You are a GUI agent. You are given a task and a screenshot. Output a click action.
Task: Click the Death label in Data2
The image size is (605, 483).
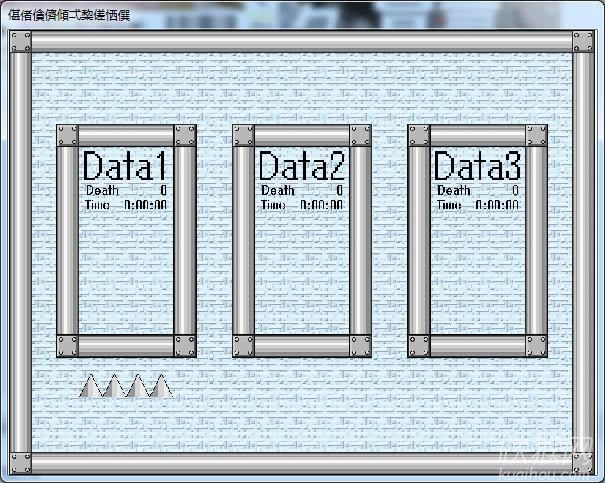[x=277, y=190]
